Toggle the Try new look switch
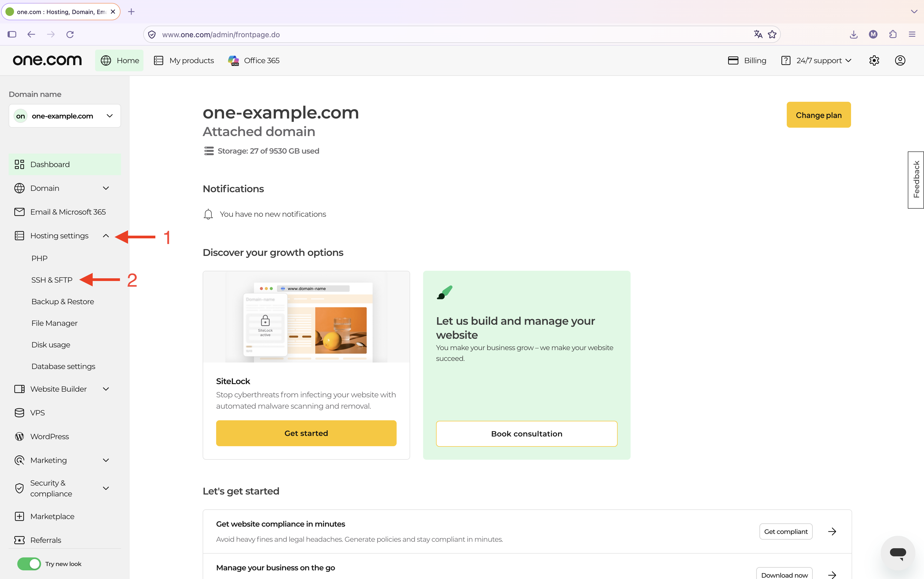The height and width of the screenshot is (579, 924). (29, 564)
